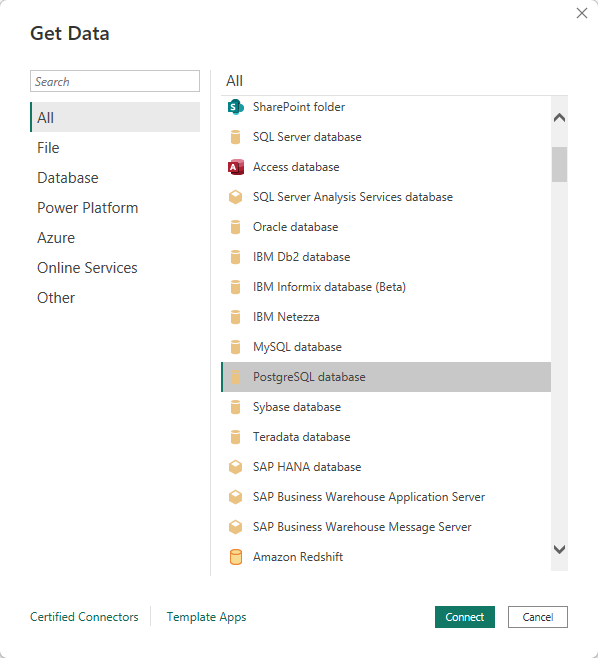Select the Other category
The image size is (598, 658).
point(115,298)
